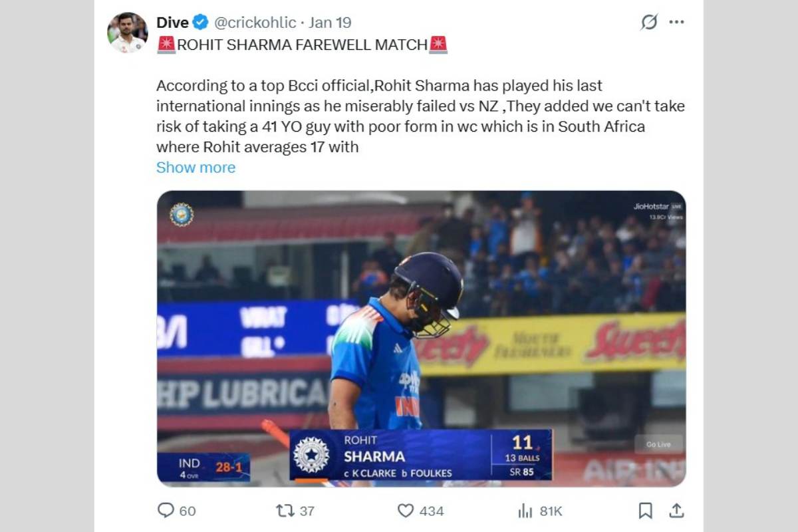Image resolution: width=798 pixels, height=532 pixels.
Task: View post analytics via bar chart icon
Action: (523, 511)
